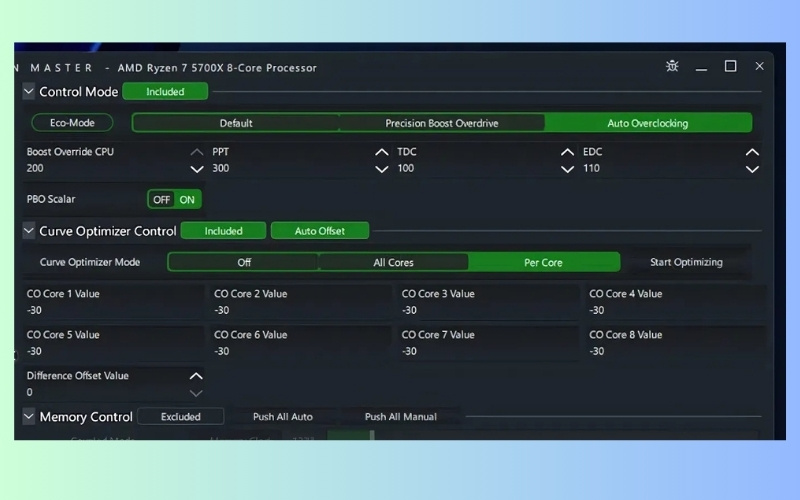The width and height of the screenshot is (800, 500).
Task: Switch to Precision Boost Overdrive mode
Action: tap(441, 123)
